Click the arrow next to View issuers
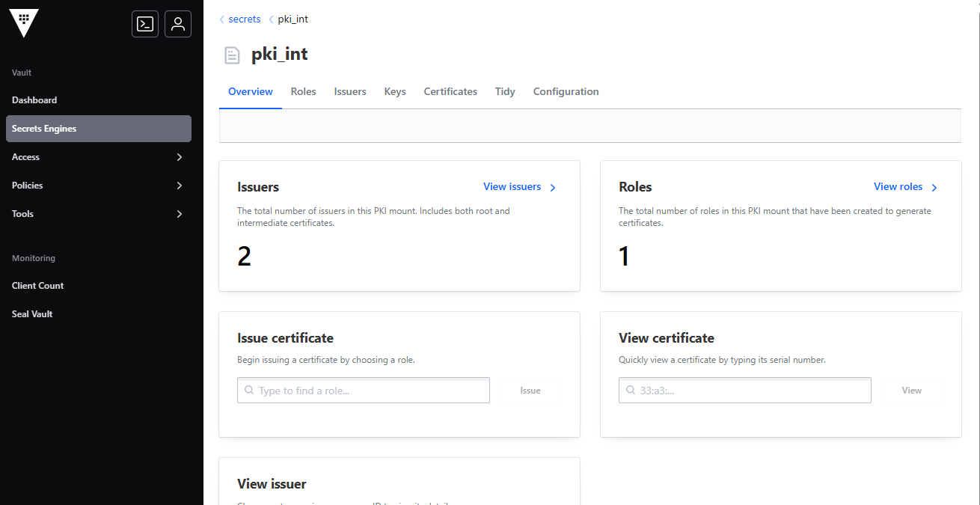Screen dimensions: 980x505 [553, 188]
